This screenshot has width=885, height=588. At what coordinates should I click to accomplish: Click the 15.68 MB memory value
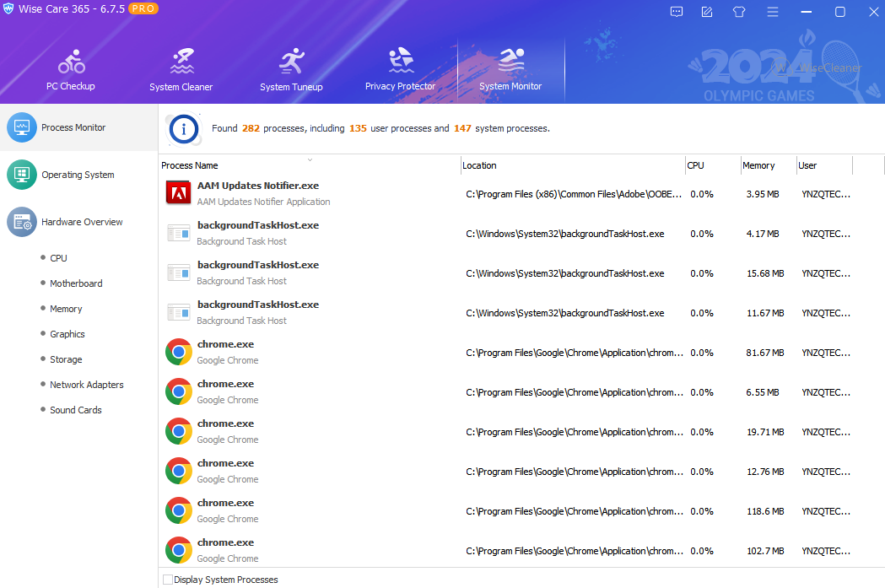765,273
